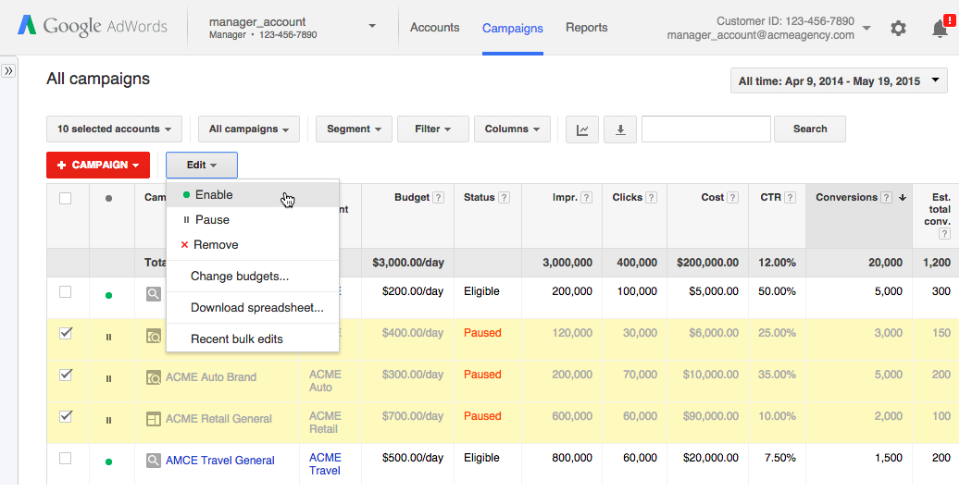Open the Segment dropdown
959x486 pixels.
pyautogui.click(x=354, y=129)
